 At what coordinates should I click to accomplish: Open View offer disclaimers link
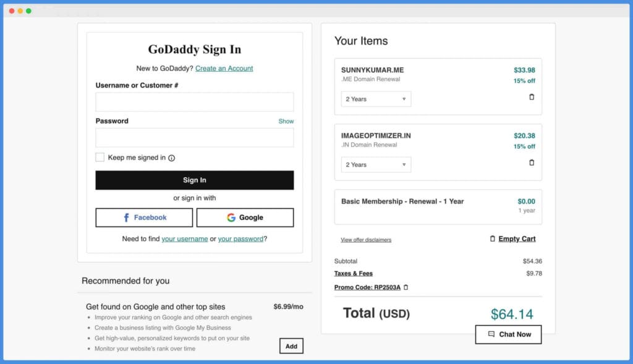click(x=366, y=240)
